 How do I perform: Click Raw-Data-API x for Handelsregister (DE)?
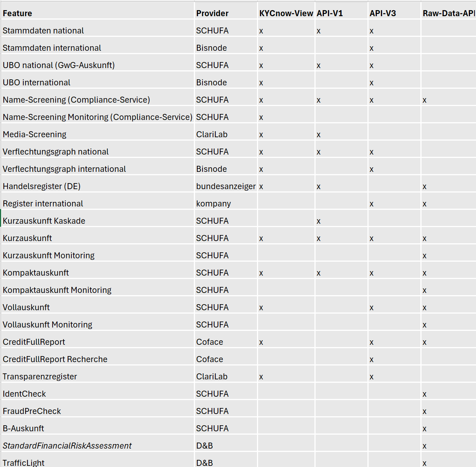[x=425, y=187]
